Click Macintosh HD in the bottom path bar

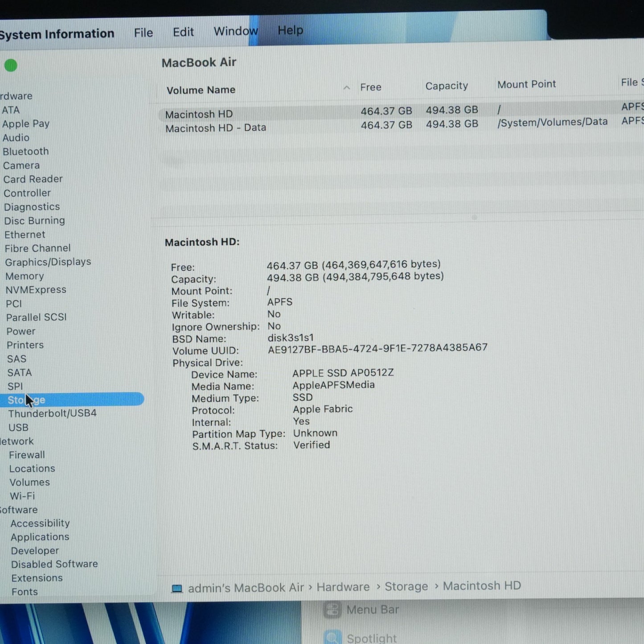pyautogui.click(x=482, y=586)
